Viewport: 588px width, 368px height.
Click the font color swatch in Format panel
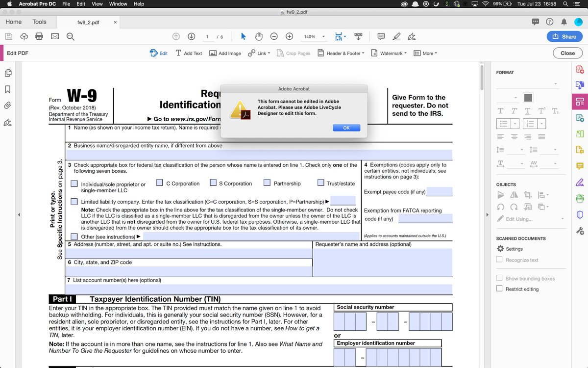[528, 98]
